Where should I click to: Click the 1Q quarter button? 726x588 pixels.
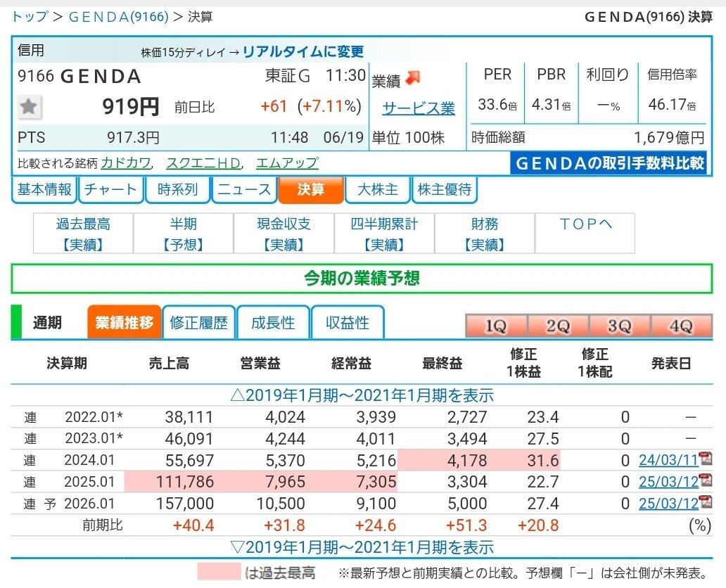(496, 326)
